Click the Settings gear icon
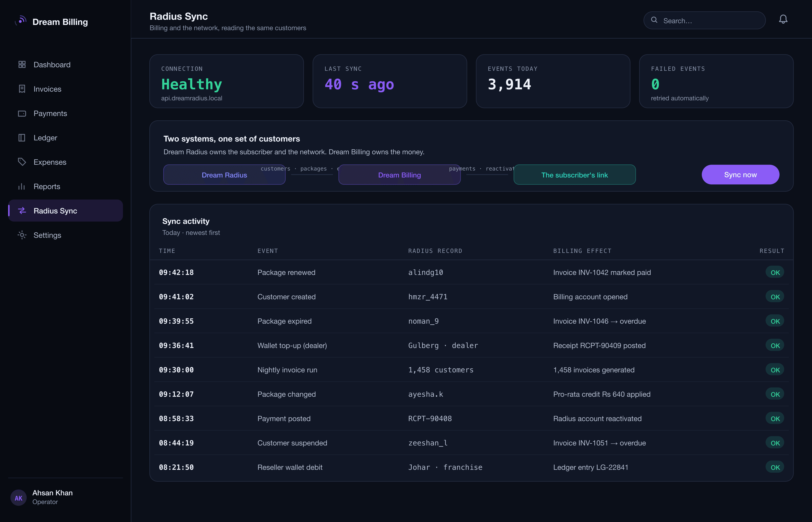The height and width of the screenshot is (522, 812). click(x=22, y=235)
